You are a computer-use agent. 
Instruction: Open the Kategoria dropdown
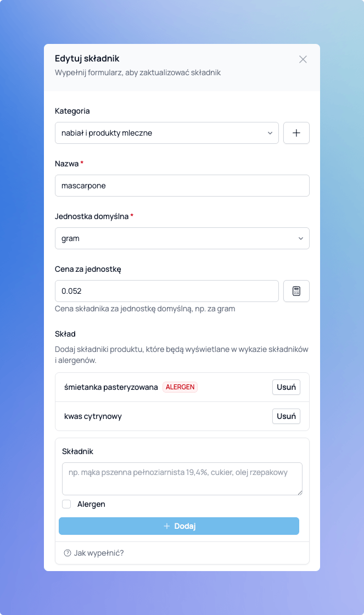[x=167, y=133]
